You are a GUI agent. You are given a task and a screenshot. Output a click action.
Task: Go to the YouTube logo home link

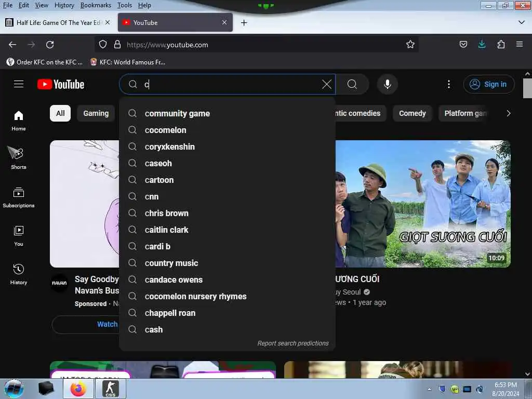coord(61,84)
